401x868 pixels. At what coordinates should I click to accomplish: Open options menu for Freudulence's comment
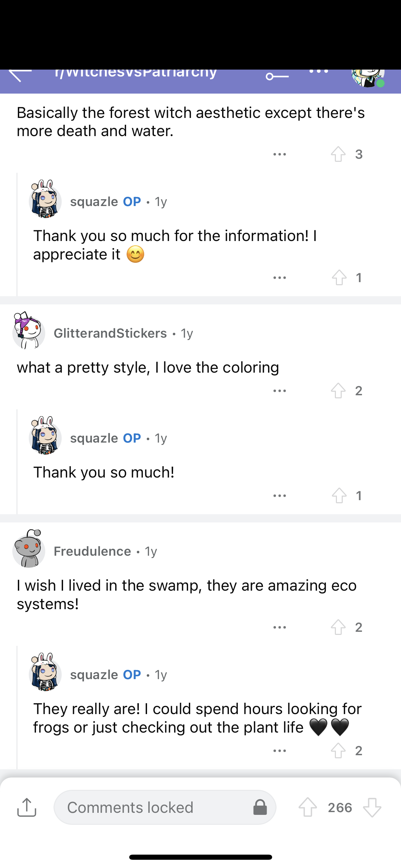(280, 627)
